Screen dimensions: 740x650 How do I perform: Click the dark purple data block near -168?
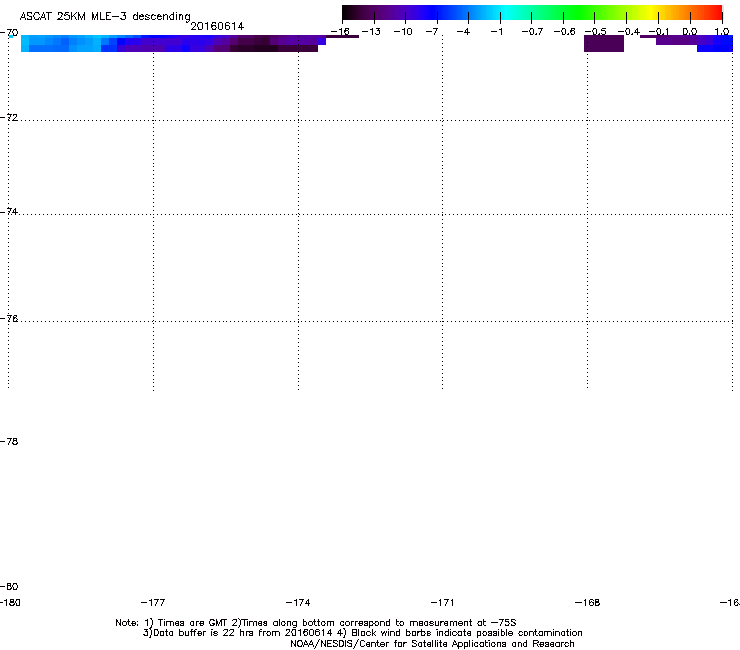coord(604,43)
